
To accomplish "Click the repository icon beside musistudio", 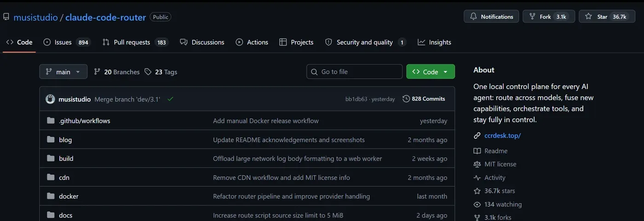I will pos(6,17).
